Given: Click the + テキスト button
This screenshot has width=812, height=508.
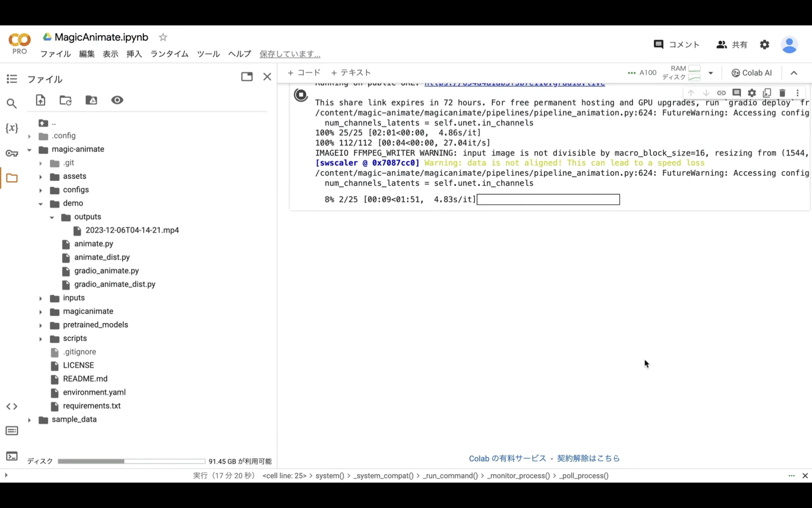Looking at the screenshot, I should pos(351,73).
